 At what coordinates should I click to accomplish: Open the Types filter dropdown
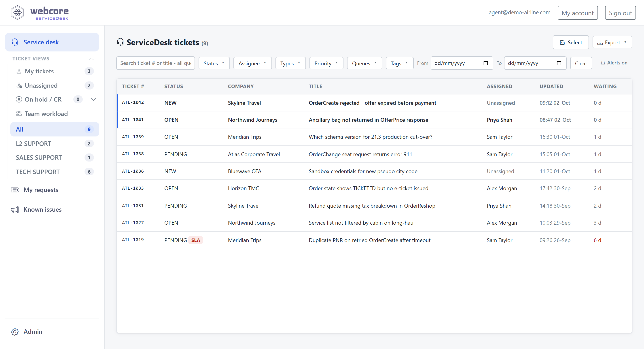(x=290, y=63)
